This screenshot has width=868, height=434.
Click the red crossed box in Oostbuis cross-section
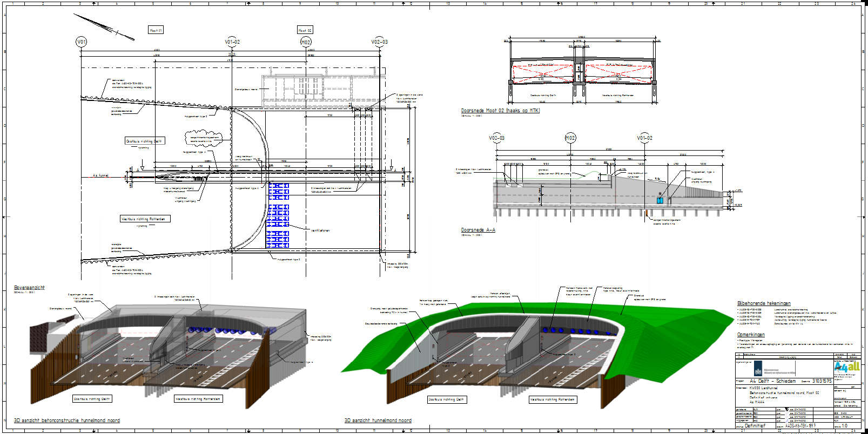[x=542, y=74]
